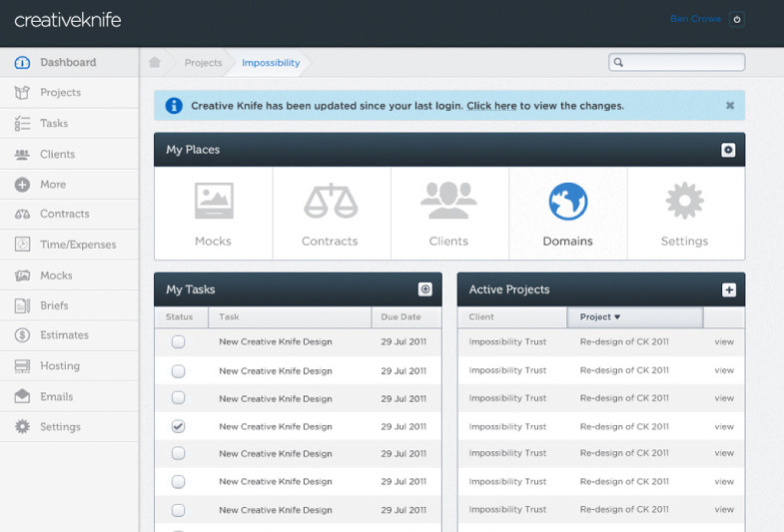Click the Status column header in My Tasks
784x532 pixels.
180,316
